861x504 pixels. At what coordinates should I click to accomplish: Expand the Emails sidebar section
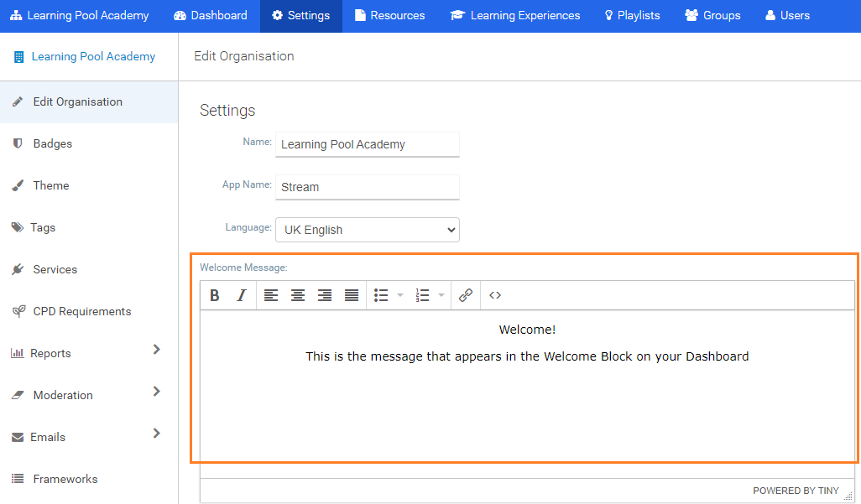pos(156,434)
